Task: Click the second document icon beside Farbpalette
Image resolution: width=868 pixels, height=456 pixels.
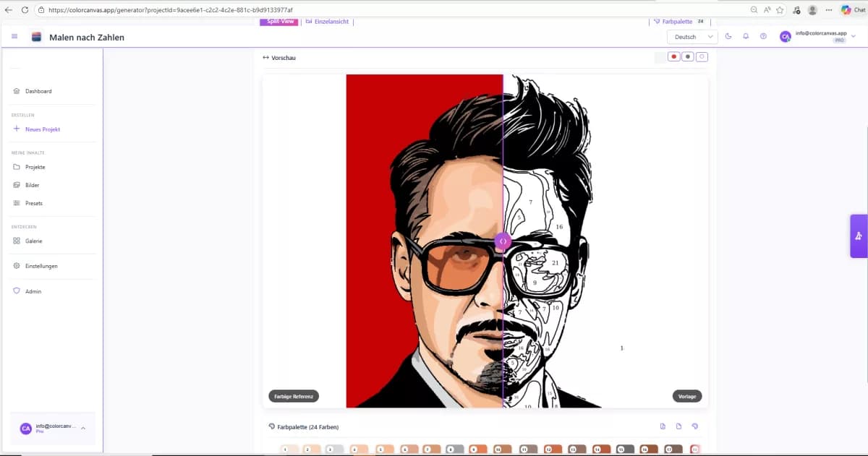Action: pyautogui.click(x=678, y=426)
